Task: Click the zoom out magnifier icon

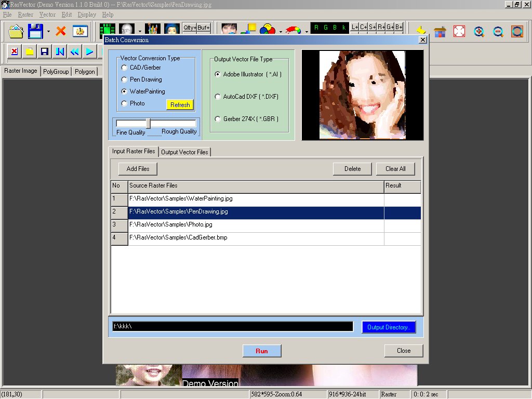Action: pos(498,32)
